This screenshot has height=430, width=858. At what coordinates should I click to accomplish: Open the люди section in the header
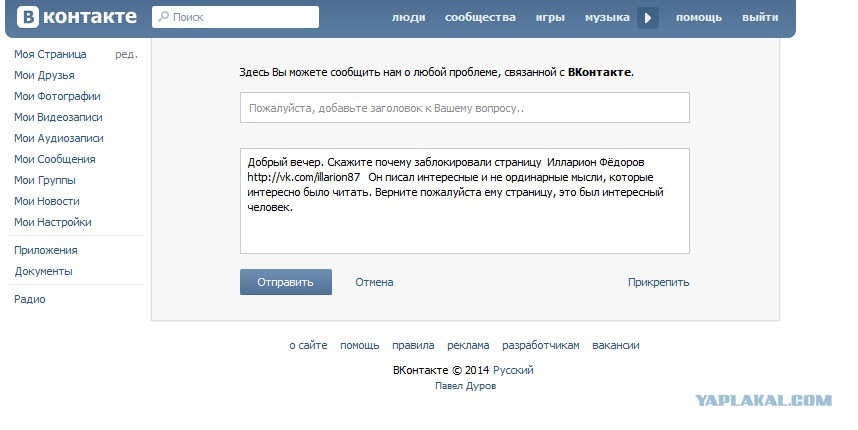408,18
